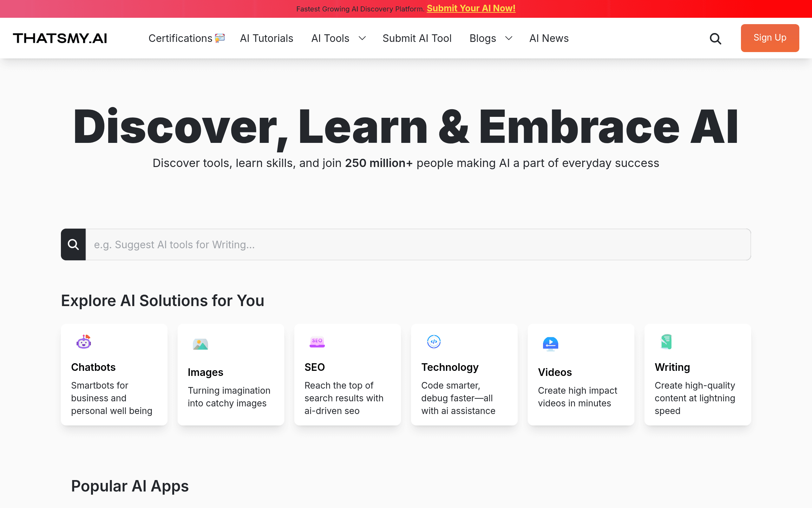Click the Images picture icon
812x508 pixels.
tap(201, 344)
